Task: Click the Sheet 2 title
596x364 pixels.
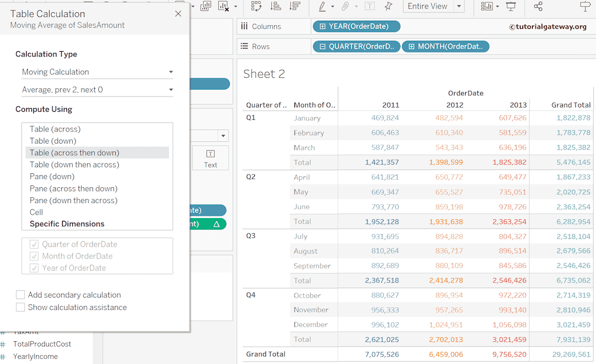Action: tap(264, 74)
